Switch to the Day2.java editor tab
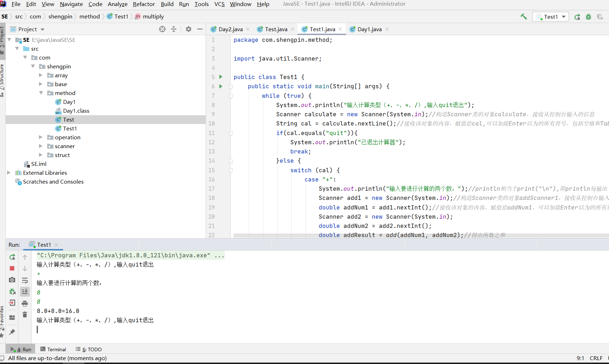 [x=230, y=29]
